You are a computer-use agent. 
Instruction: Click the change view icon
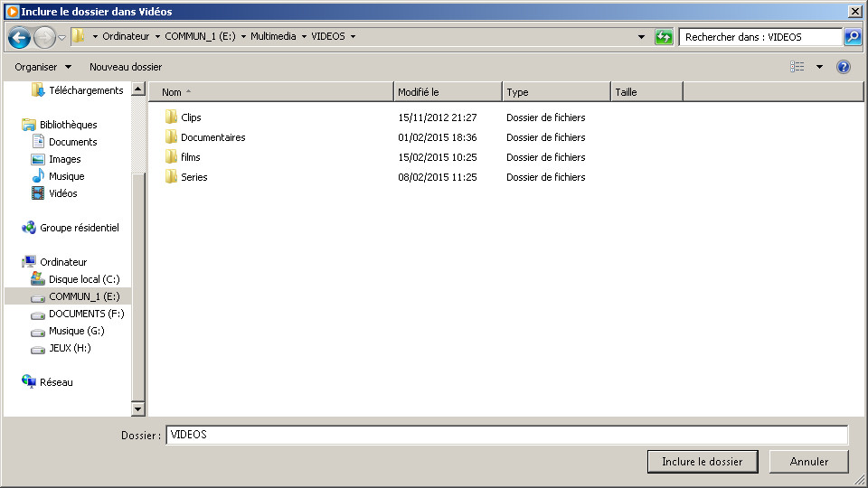pyautogui.click(x=797, y=67)
